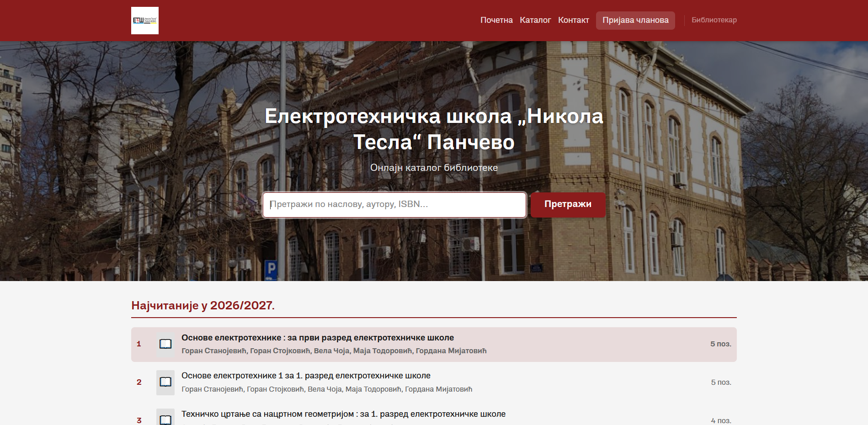Focus the catalog search field
The width and height of the screenshot is (868, 425).
[394, 205]
